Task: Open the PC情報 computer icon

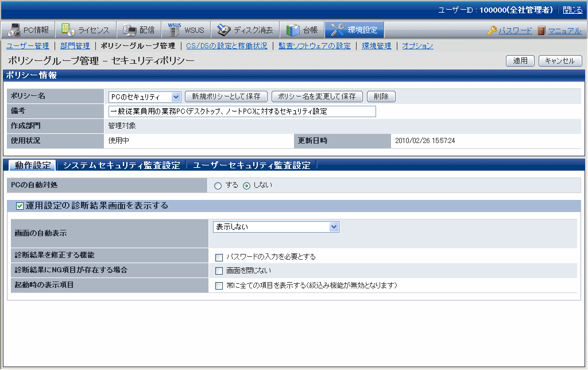Action: pyautogui.click(x=14, y=30)
